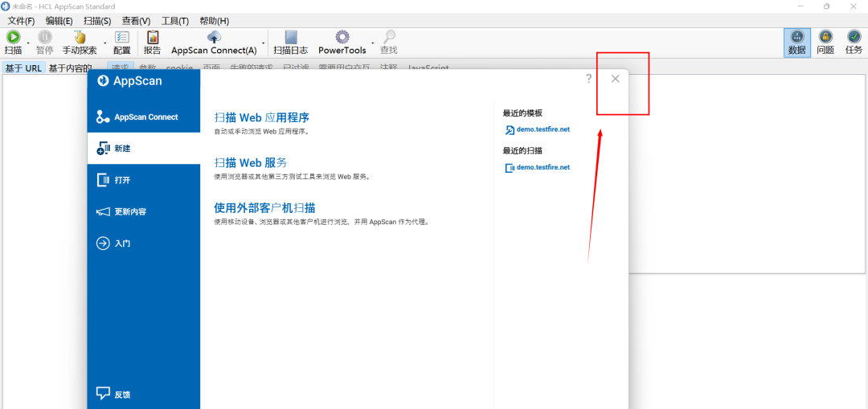Click the Pause (暂停) toolbar icon

[x=45, y=38]
